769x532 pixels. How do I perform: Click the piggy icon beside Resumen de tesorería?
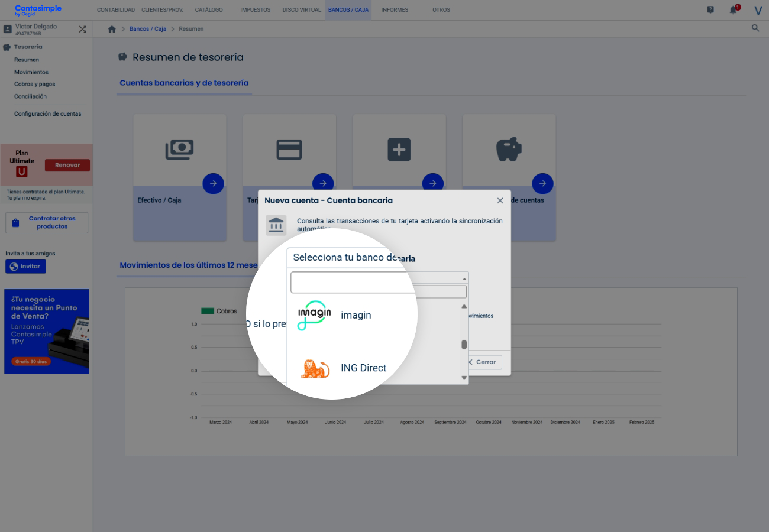pyautogui.click(x=123, y=57)
